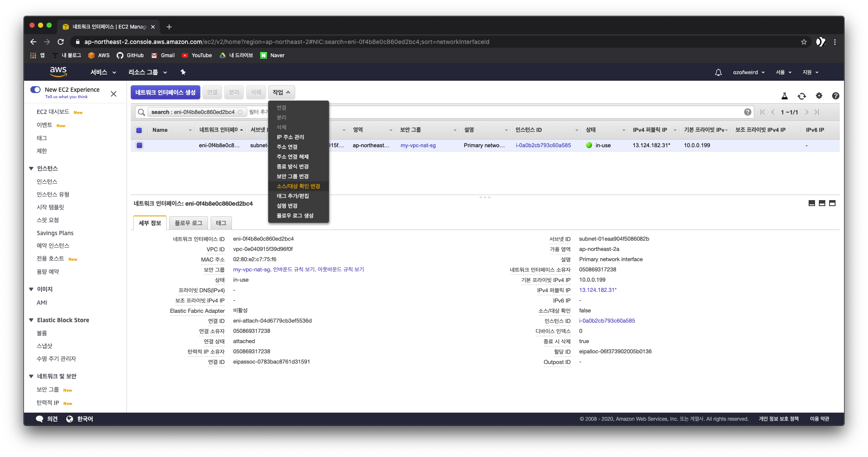Go to last page of results
Screen dimensions: 868x457
tap(817, 112)
